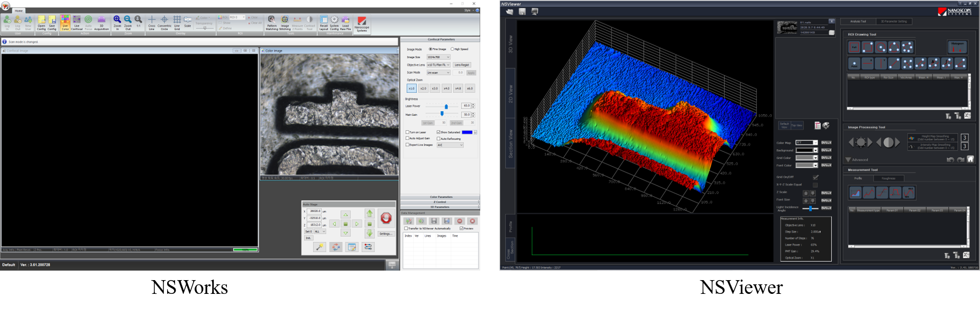Check the Auto Adjust Gain option
Viewport: 980px width, 314px height.
[x=407, y=138]
